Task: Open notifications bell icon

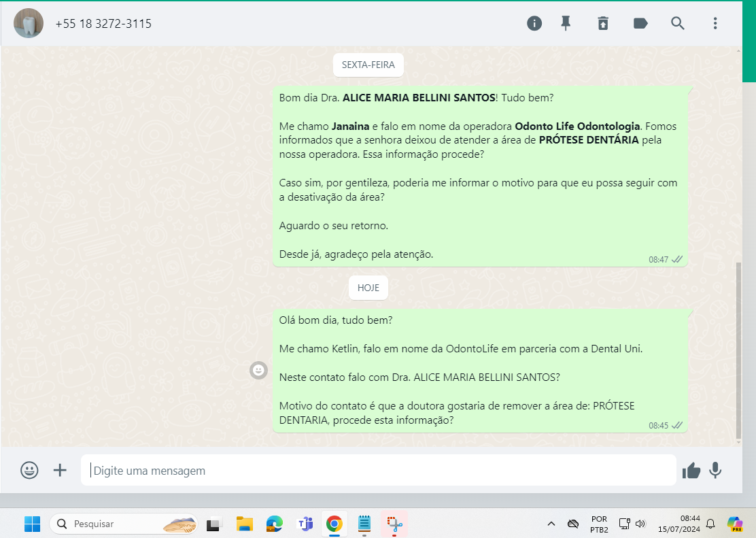Action: coord(710,524)
